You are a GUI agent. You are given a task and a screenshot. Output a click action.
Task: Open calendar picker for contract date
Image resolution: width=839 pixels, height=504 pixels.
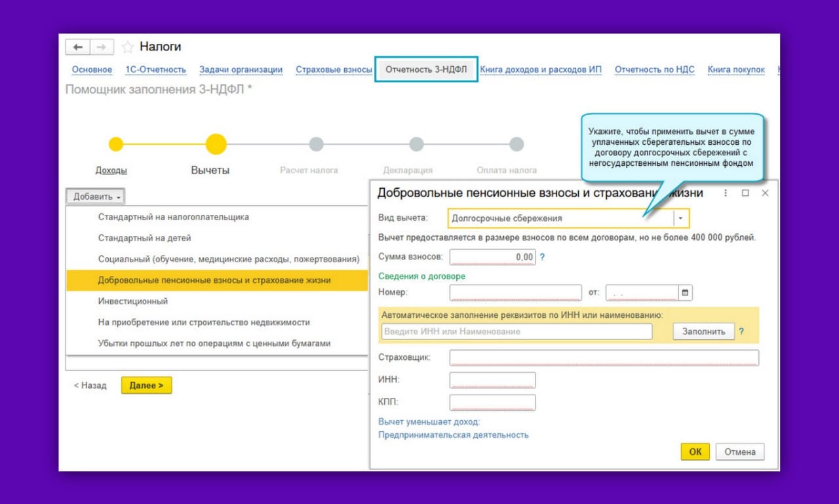(686, 293)
